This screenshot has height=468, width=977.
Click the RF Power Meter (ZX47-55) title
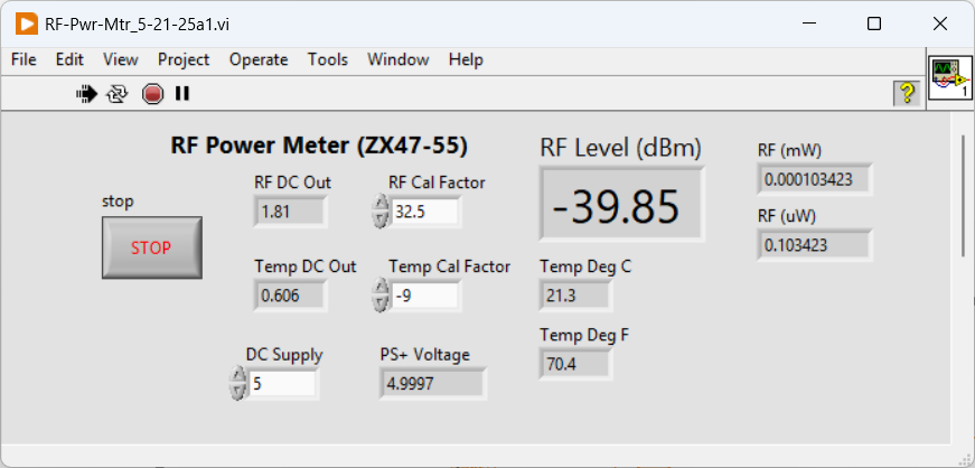coord(319,146)
